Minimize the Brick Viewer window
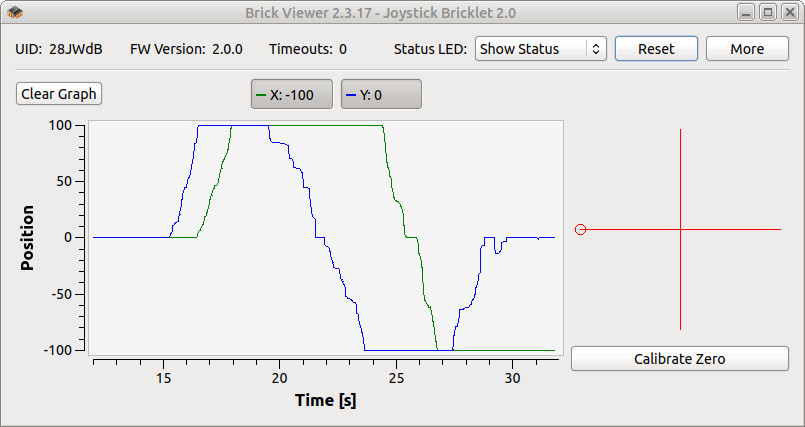This screenshot has height=427, width=805. [x=747, y=12]
